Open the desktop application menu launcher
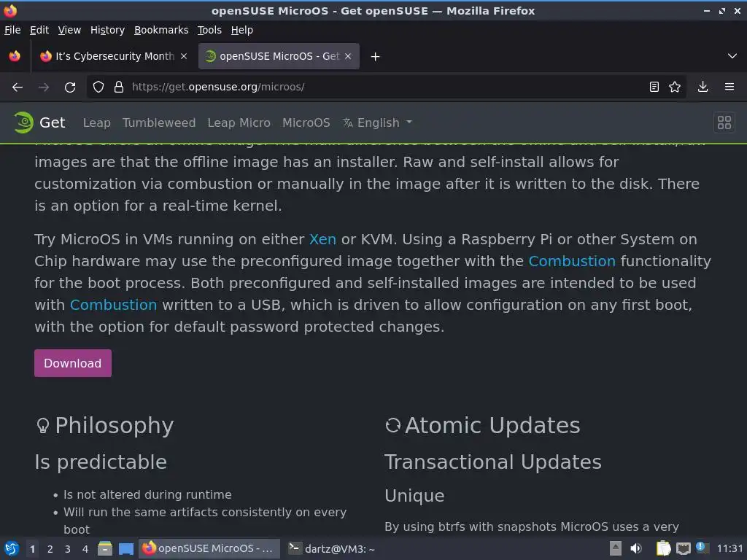Screen dimensions: 747x560 [x=12, y=549]
